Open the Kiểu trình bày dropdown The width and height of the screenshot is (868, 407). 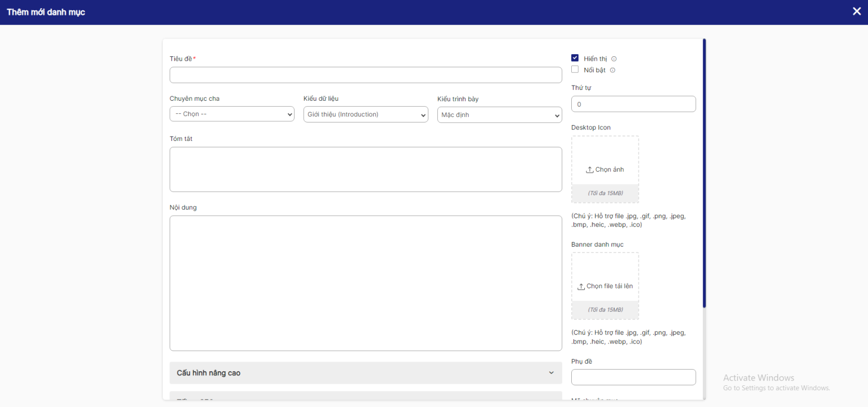(499, 115)
